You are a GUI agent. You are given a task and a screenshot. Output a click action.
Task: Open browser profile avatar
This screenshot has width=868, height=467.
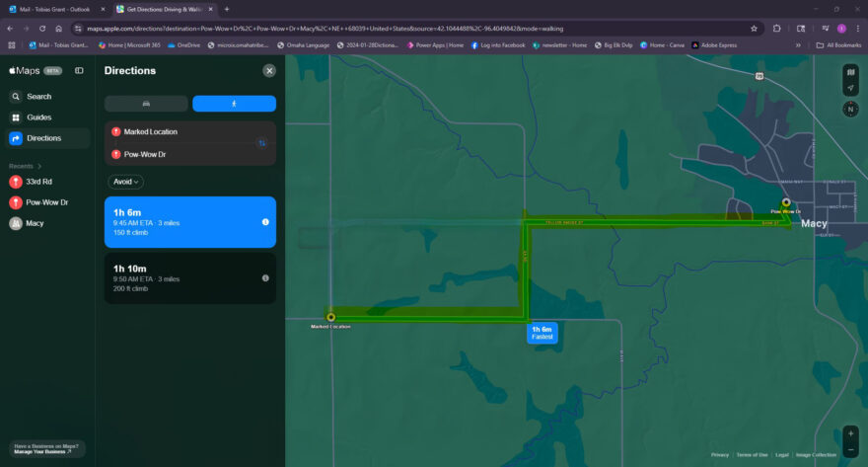(841, 29)
